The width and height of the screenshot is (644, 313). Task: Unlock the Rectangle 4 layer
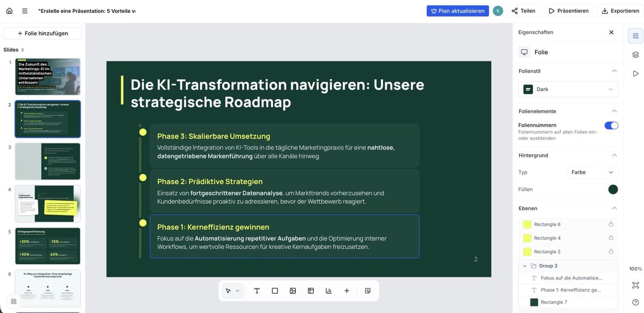(610, 237)
